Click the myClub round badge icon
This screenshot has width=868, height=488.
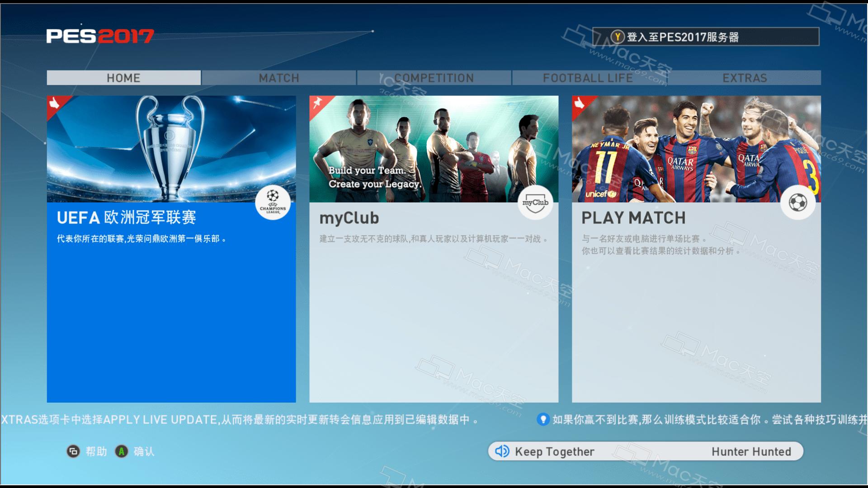pos(535,202)
